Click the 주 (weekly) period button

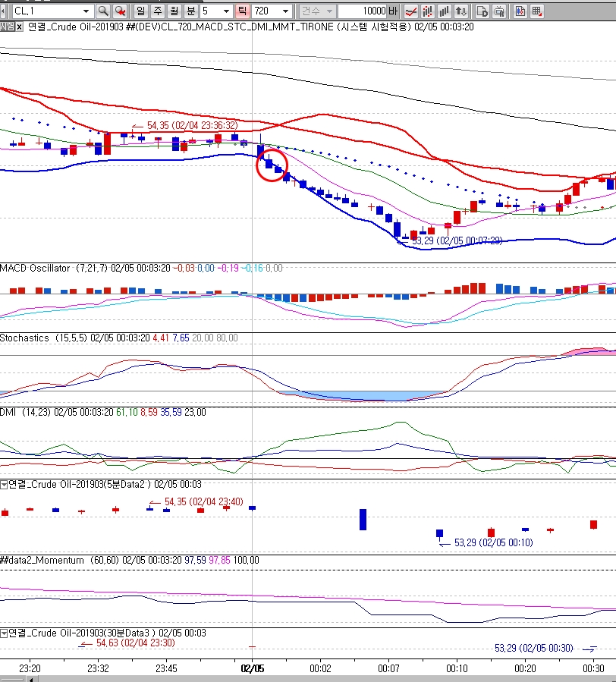[x=157, y=11]
